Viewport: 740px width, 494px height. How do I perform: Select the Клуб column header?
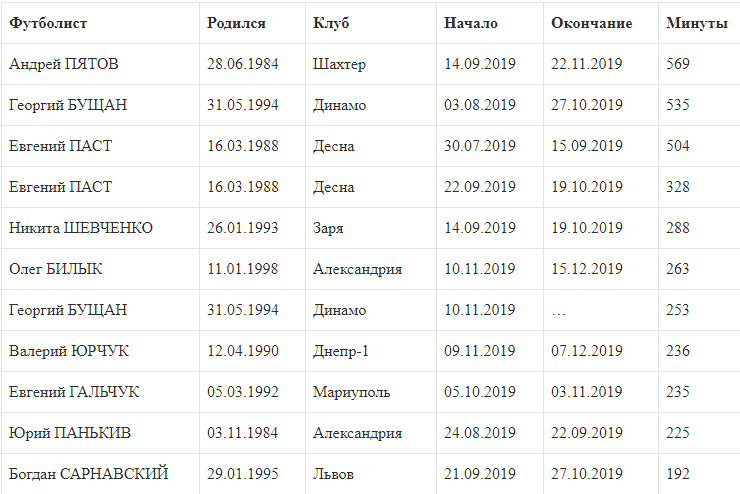point(331,23)
